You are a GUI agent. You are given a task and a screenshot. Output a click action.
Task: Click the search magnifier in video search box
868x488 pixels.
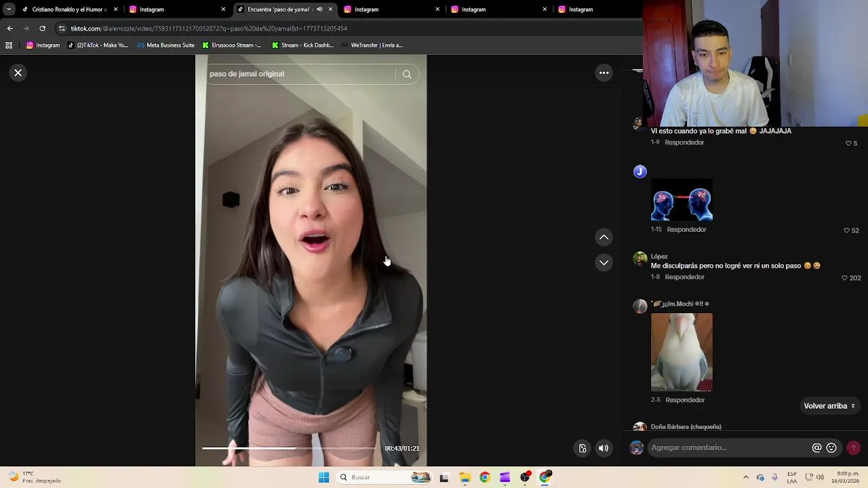point(407,74)
